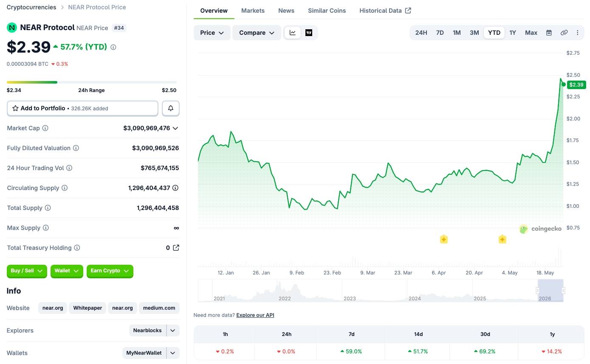Open the calendar date picker icon

pyautogui.click(x=549, y=33)
